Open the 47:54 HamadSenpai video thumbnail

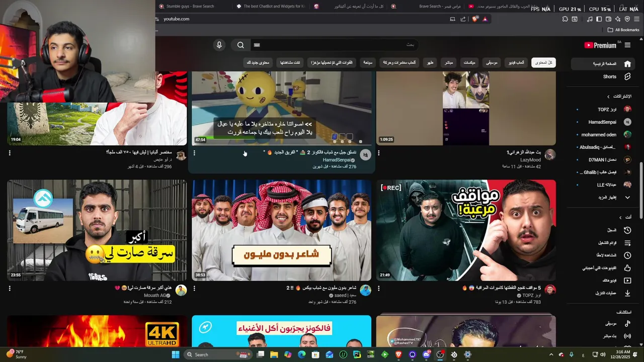click(282, 108)
